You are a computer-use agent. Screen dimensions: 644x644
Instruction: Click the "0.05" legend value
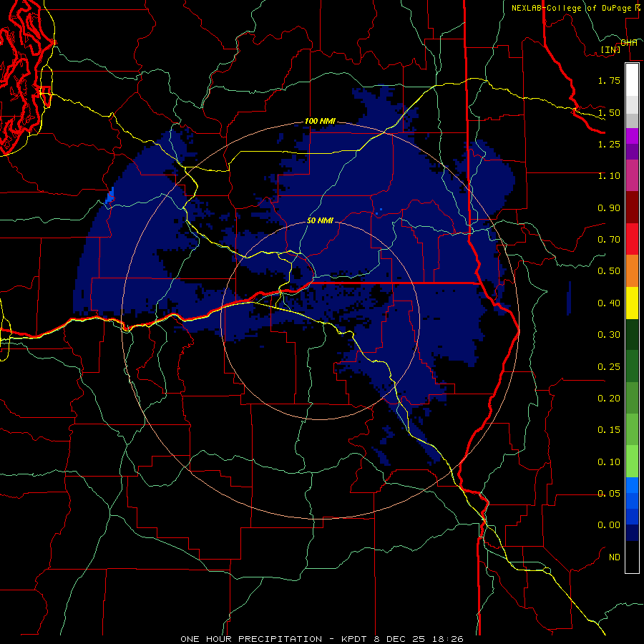[x=609, y=494]
